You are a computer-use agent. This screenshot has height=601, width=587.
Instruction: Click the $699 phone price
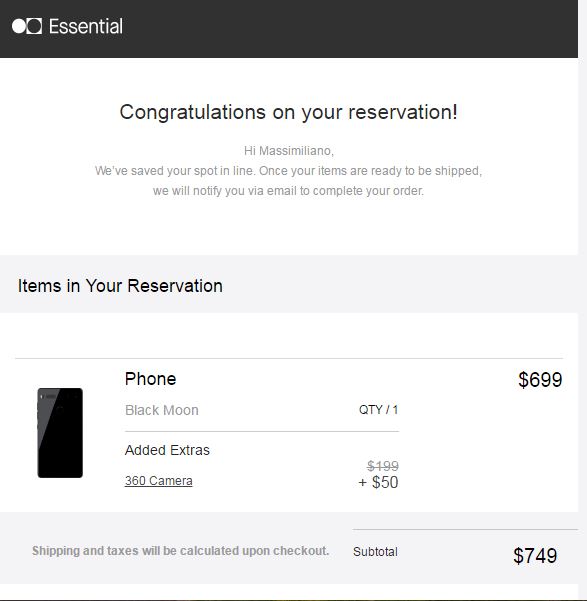click(x=540, y=380)
